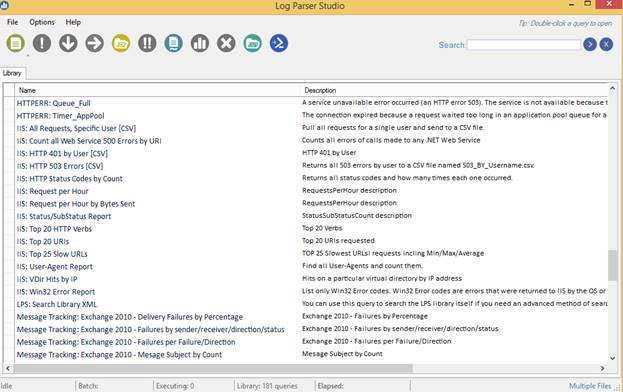Image resolution: width=623 pixels, height=392 pixels.
Task: Click the grey X cancel toolbar icon
Action: click(x=226, y=43)
